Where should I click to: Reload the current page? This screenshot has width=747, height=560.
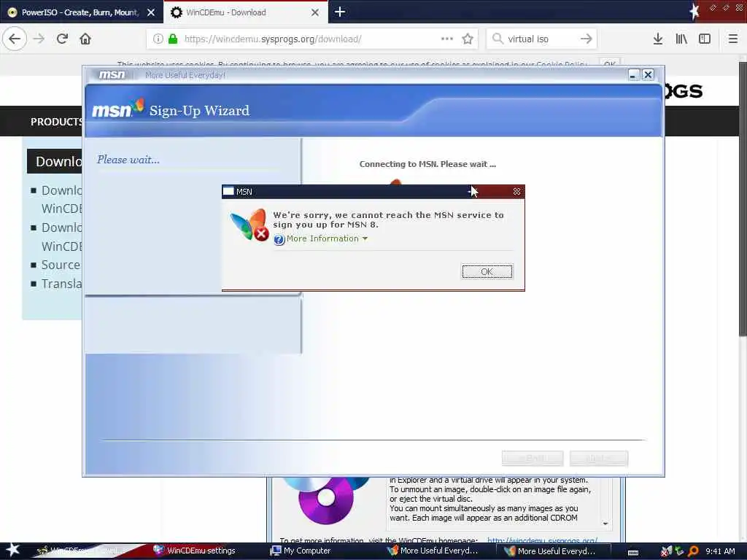pos(62,39)
